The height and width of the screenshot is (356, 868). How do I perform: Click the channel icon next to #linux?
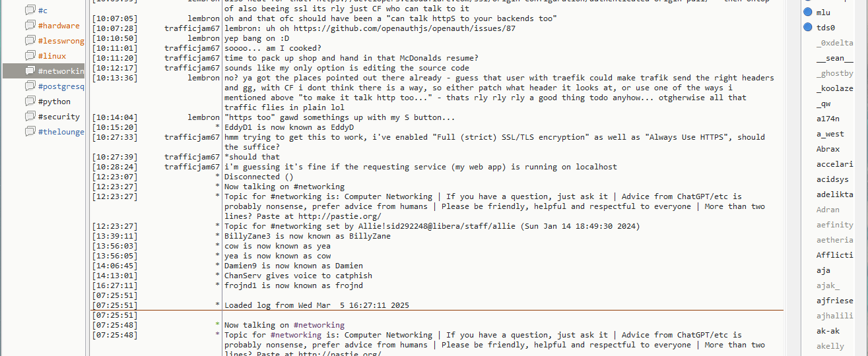point(30,55)
